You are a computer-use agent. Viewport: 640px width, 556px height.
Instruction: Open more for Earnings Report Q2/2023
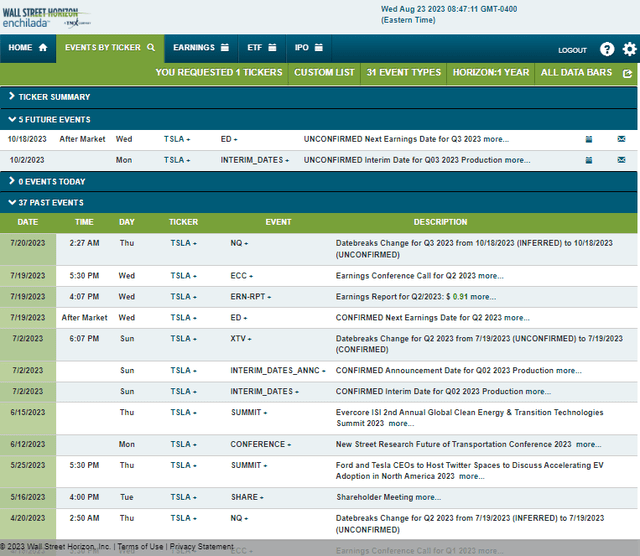[x=483, y=297]
